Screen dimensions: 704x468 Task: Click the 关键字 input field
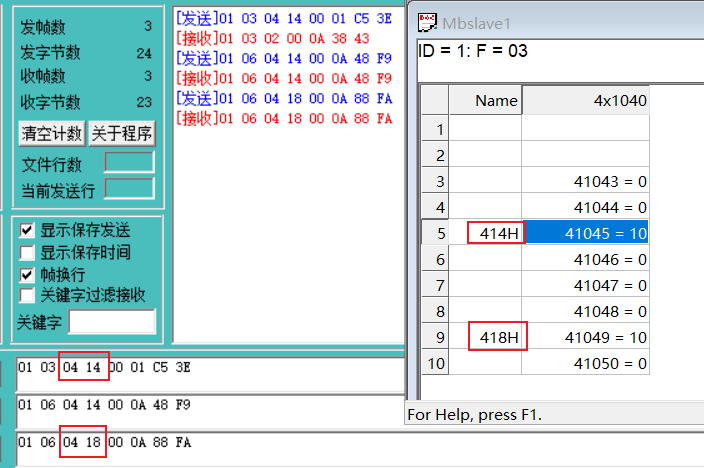coord(112,322)
